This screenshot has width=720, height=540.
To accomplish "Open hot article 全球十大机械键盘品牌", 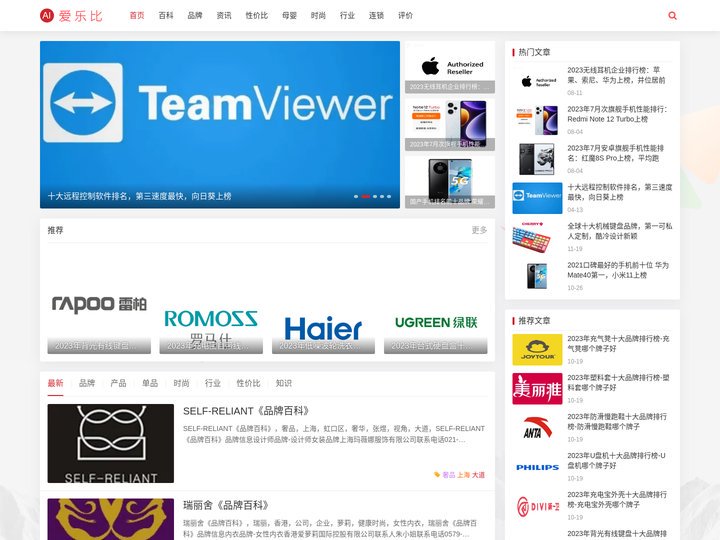I will click(x=620, y=231).
